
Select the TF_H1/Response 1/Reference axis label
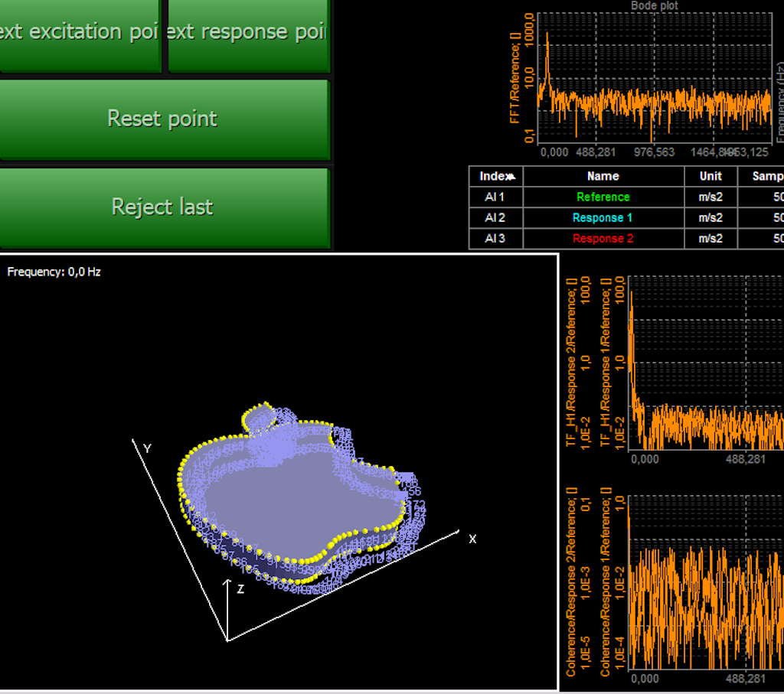(x=606, y=362)
